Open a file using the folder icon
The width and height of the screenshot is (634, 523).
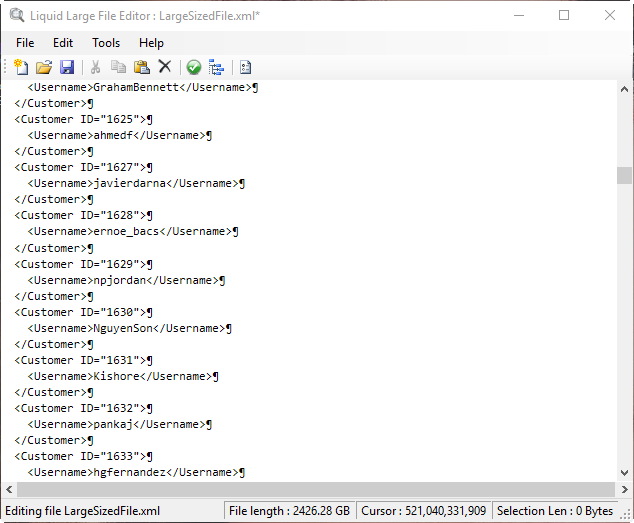click(44, 67)
